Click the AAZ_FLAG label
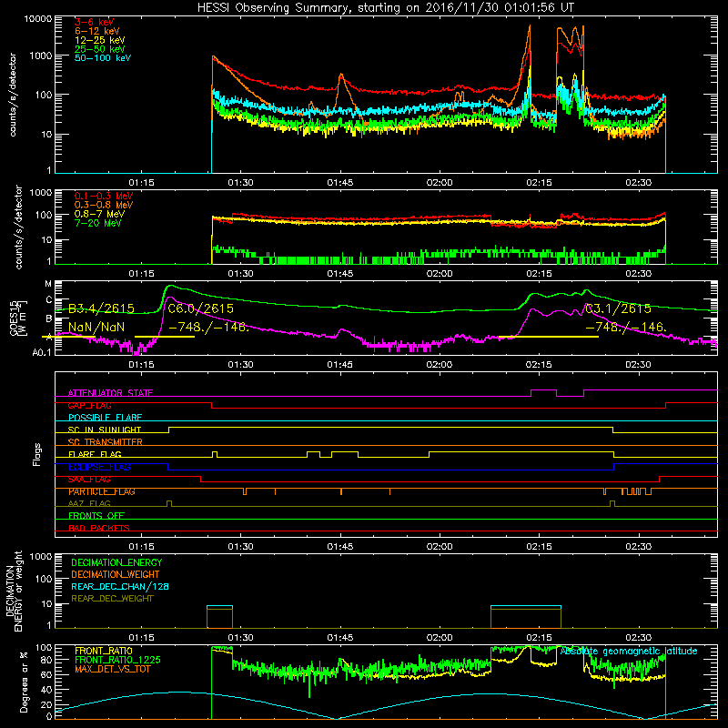The height and width of the screenshot is (728, 728). pos(89,503)
